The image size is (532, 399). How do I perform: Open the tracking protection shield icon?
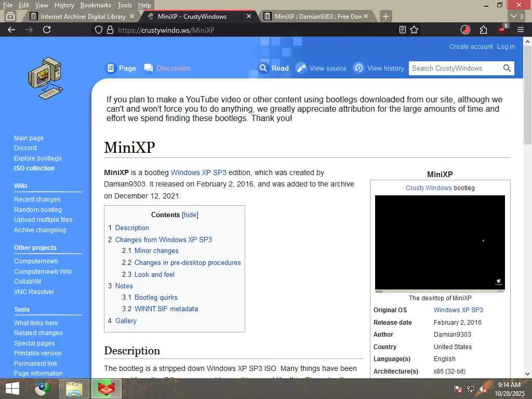pos(98,30)
